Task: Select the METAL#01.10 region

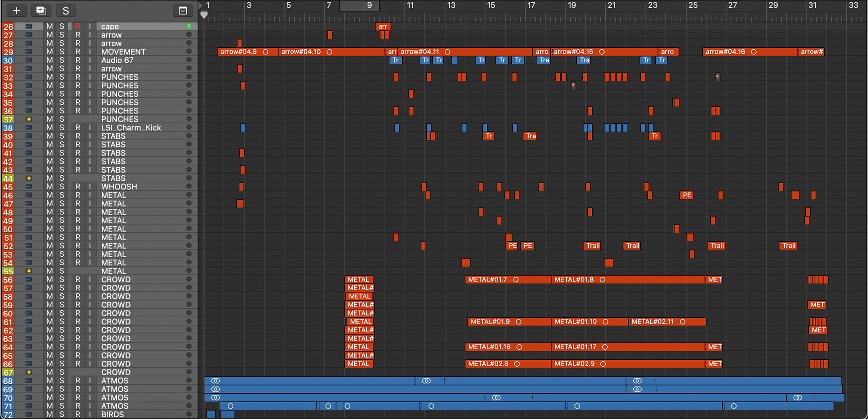Action: (x=590, y=322)
